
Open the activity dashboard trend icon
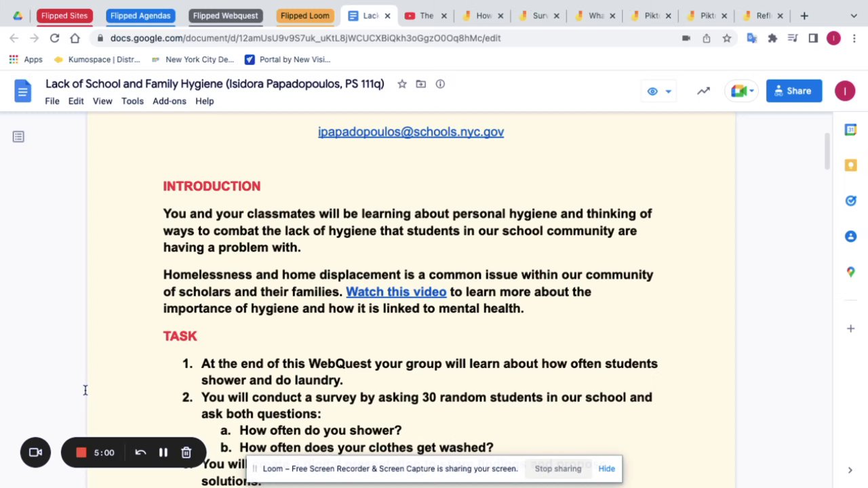coord(703,91)
